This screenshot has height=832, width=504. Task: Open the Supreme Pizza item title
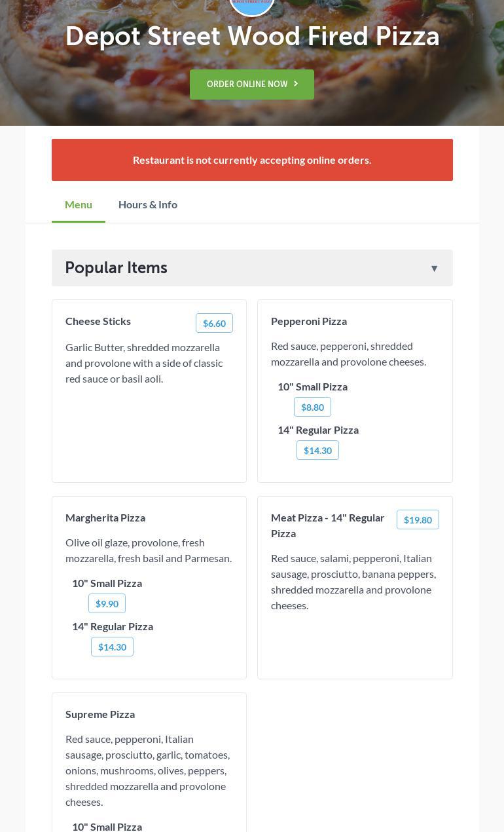coord(100,714)
